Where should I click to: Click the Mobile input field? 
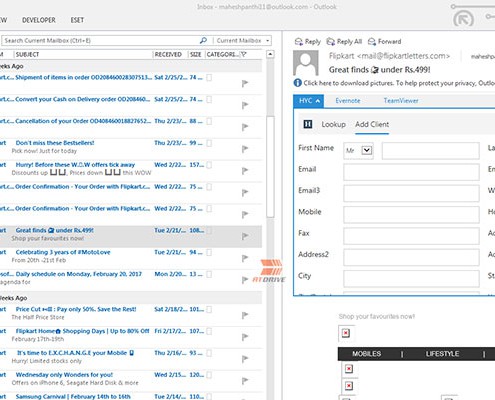(x=411, y=215)
